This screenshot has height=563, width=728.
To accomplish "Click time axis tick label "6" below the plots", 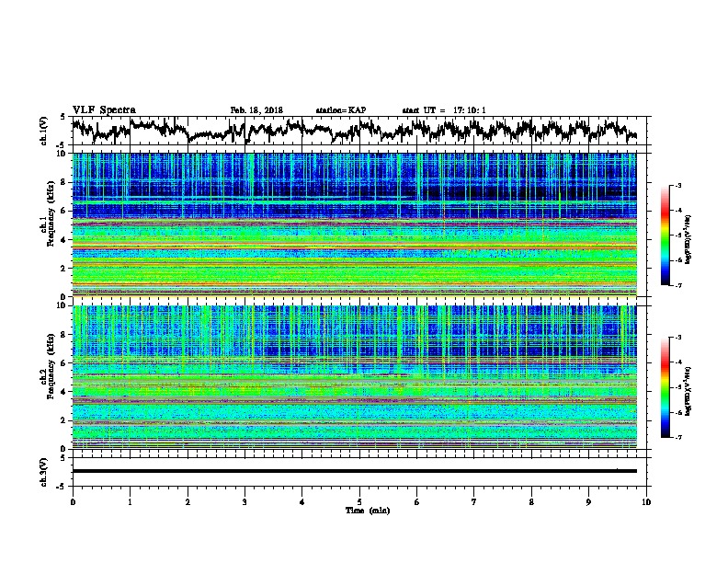I will pyautogui.click(x=416, y=502).
